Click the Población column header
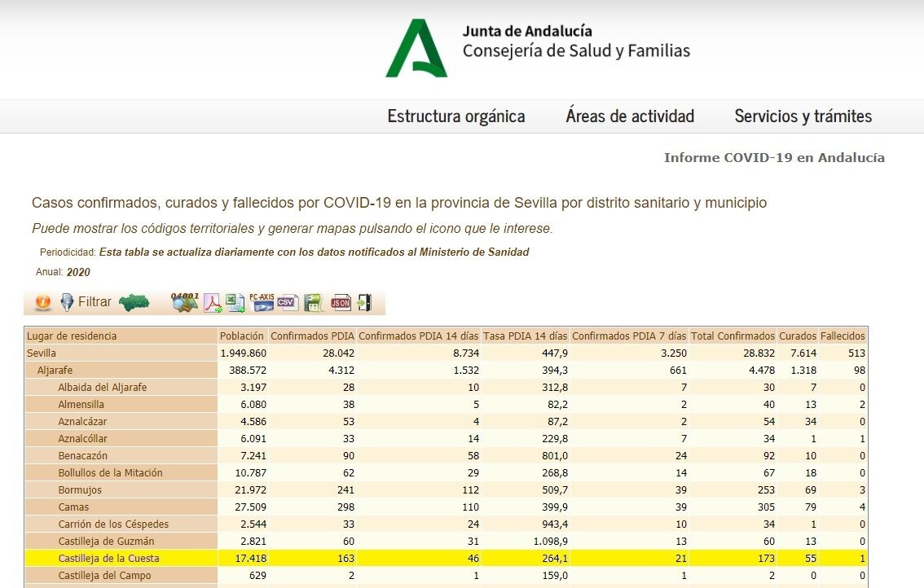This screenshot has width=924, height=588. [242, 336]
